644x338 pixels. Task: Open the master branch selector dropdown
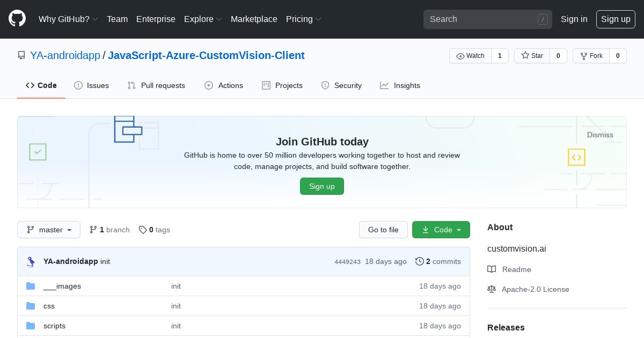coord(49,230)
